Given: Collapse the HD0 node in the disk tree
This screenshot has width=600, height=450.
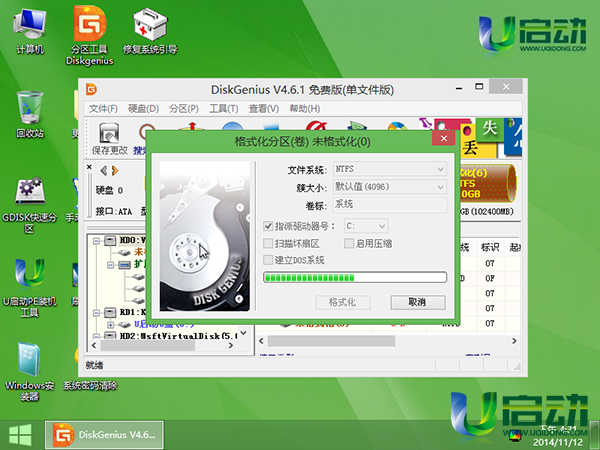Looking at the screenshot, I should point(96,241).
